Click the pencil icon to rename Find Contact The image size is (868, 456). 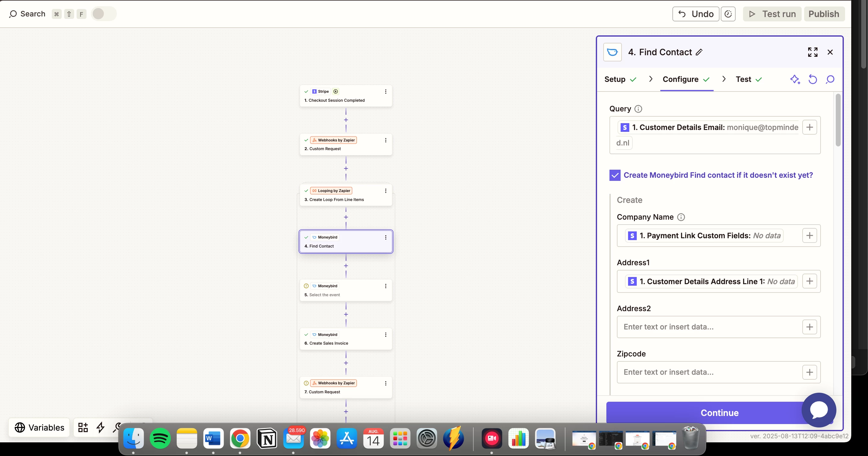click(699, 52)
